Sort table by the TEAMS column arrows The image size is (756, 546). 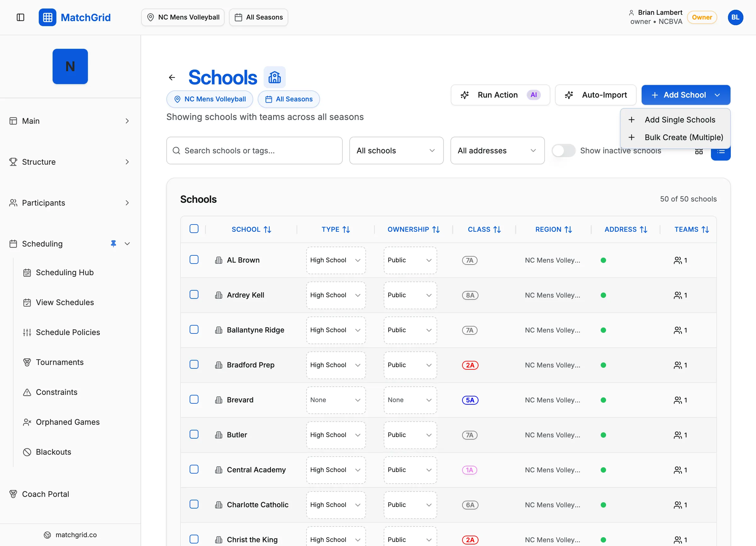click(x=705, y=230)
